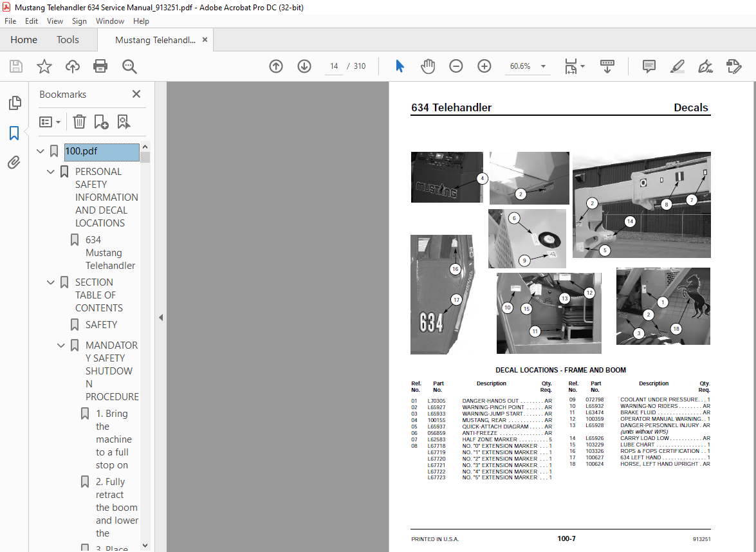Add file to starred favorites
The width and height of the screenshot is (756, 552).
tap(44, 66)
